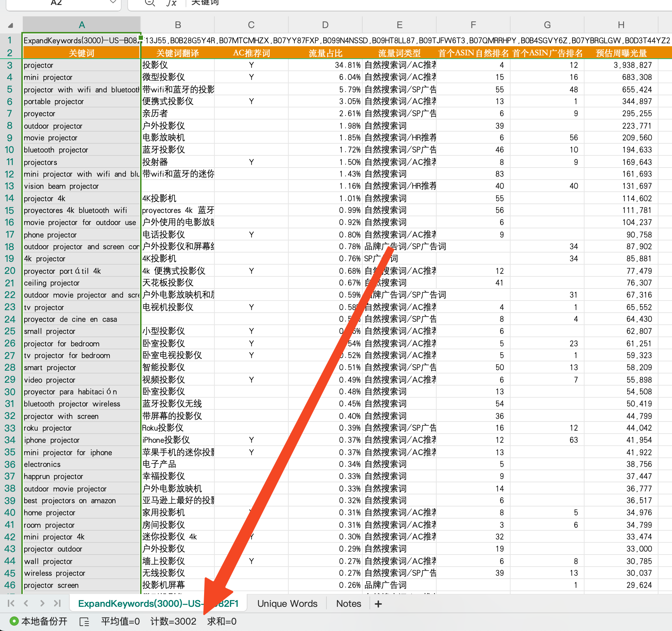Viewport: 672px width, 631px height.
Task: Click the status bar layout icon
Action: [84, 621]
